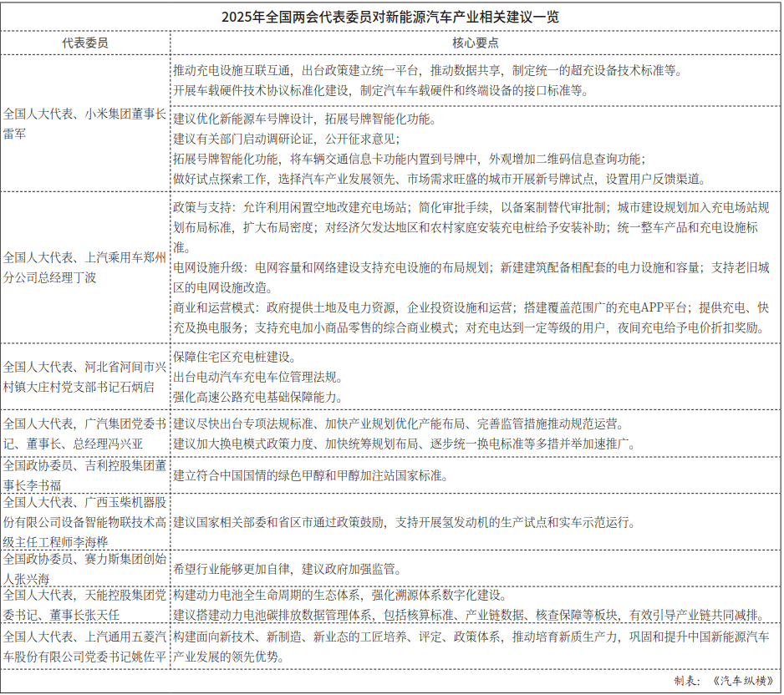The width and height of the screenshot is (784, 695).
Task: Click the line '出台电动汽车充电车位管理法规'
Action: coord(258,377)
